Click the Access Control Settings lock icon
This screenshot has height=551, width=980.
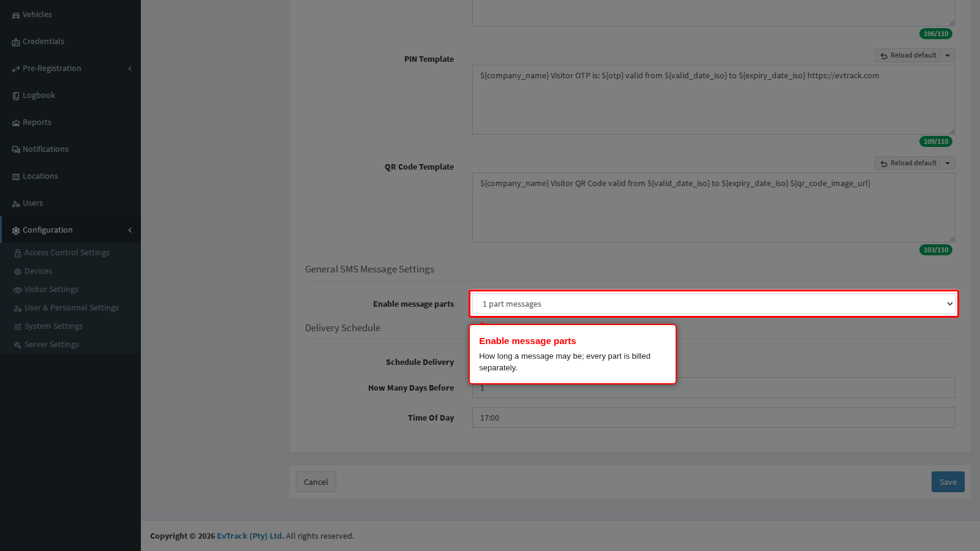click(x=18, y=253)
